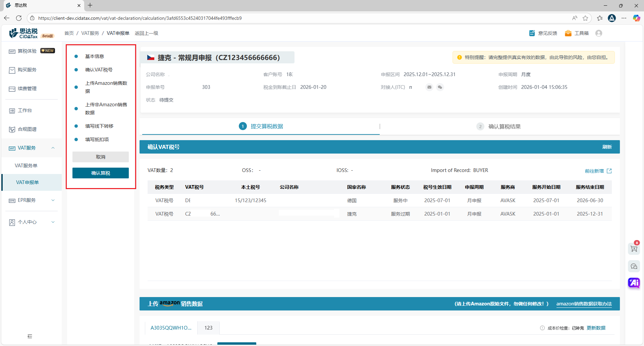This screenshot has width=644, height=346.
Task: Open 意见反馈 feedback
Action: pos(543,33)
